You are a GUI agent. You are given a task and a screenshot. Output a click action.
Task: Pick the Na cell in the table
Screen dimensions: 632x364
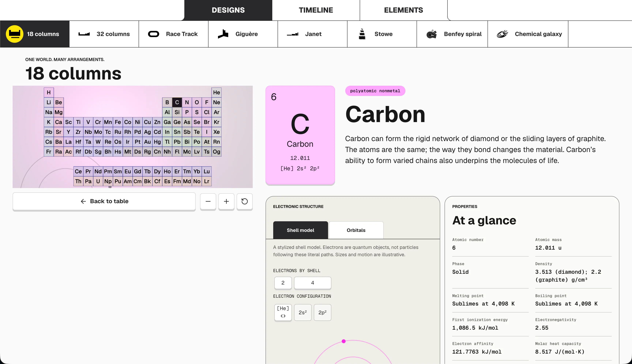tap(49, 112)
